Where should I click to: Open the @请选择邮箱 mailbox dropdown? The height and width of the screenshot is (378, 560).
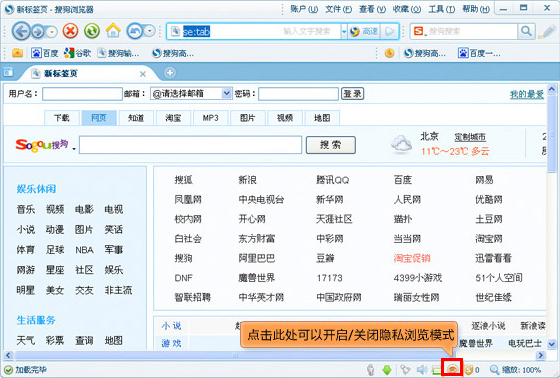pos(191,94)
